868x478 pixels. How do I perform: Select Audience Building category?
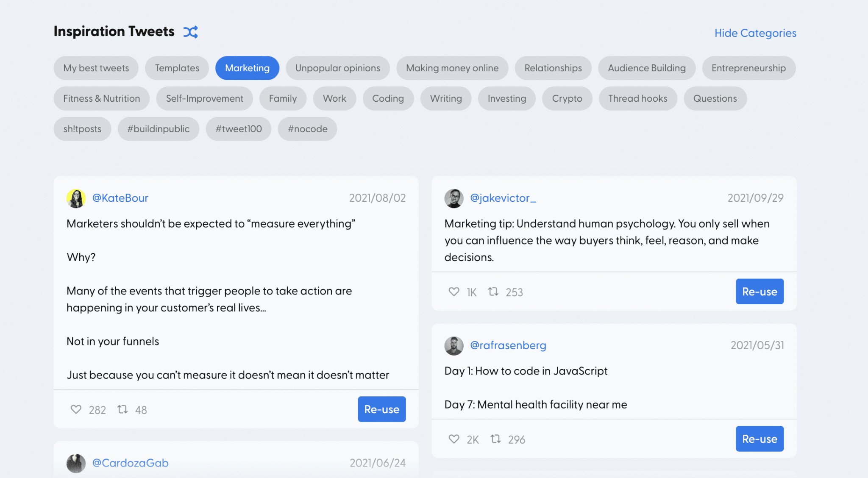[647, 68]
